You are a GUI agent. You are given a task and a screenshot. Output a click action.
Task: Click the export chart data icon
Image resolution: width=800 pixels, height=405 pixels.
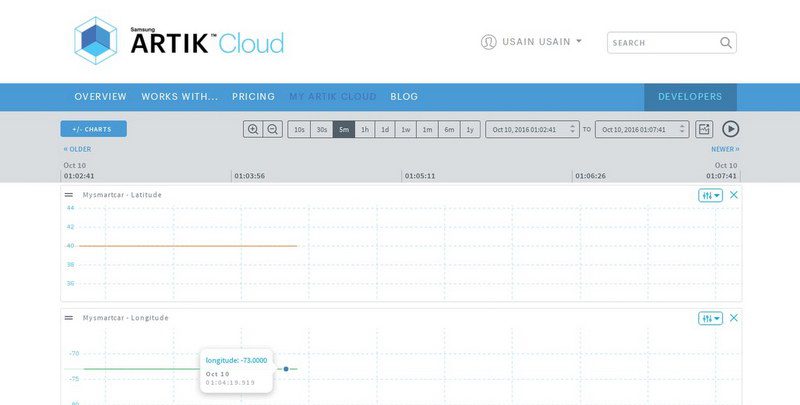704,130
